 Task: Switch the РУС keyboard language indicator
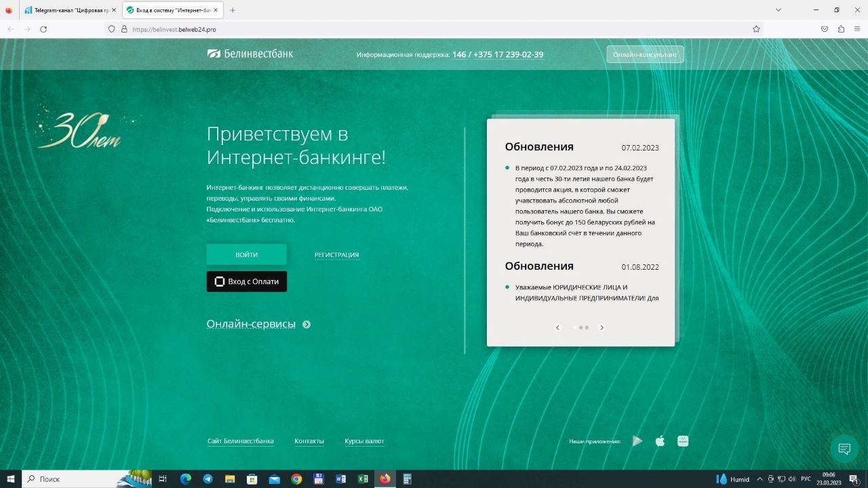[806, 479]
